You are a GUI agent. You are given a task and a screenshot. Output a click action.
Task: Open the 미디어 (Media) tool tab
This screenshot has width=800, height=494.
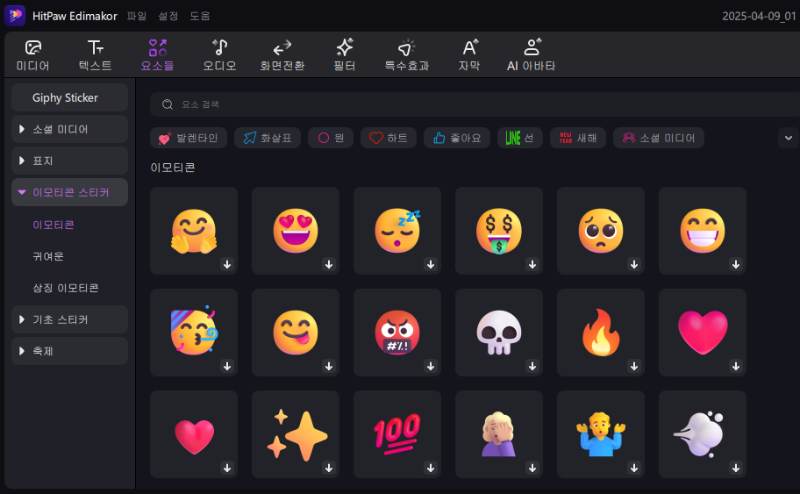point(33,56)
